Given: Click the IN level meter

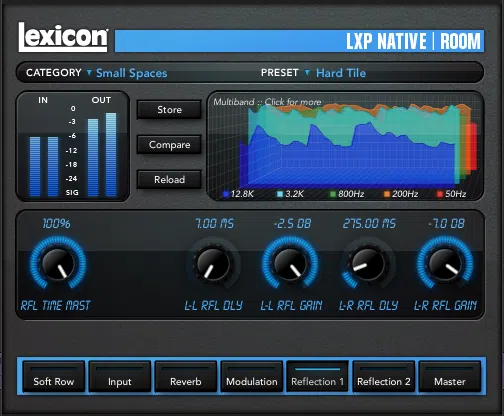Looking at the screenshot, I should [x=44, y=166].
